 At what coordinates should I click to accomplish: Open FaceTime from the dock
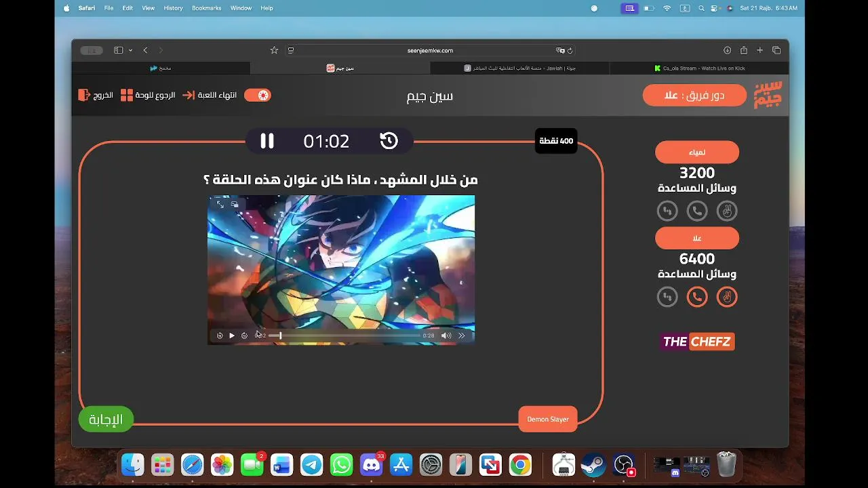tap(252, 465)
